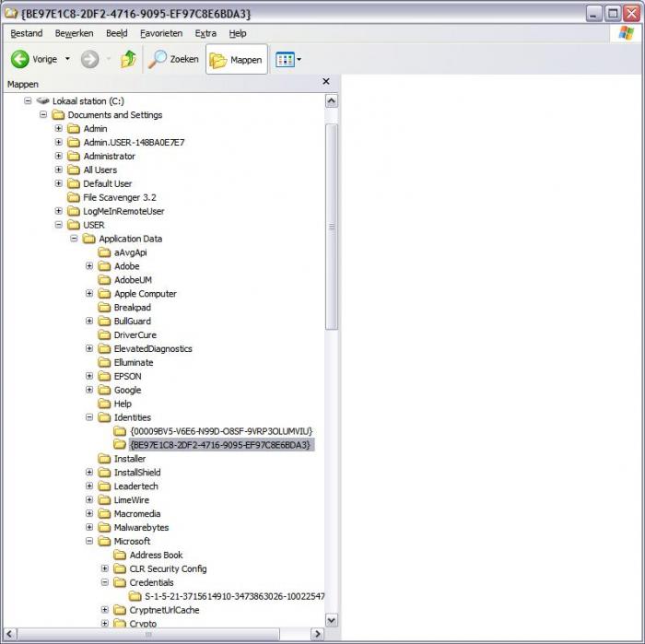Open the Beeld menu

[x=117, y=33]
